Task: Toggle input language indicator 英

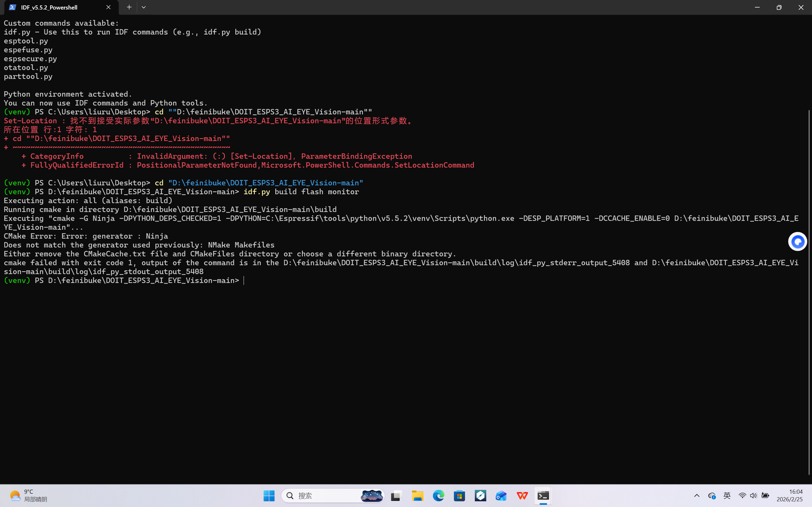Action: coord(727,496)
